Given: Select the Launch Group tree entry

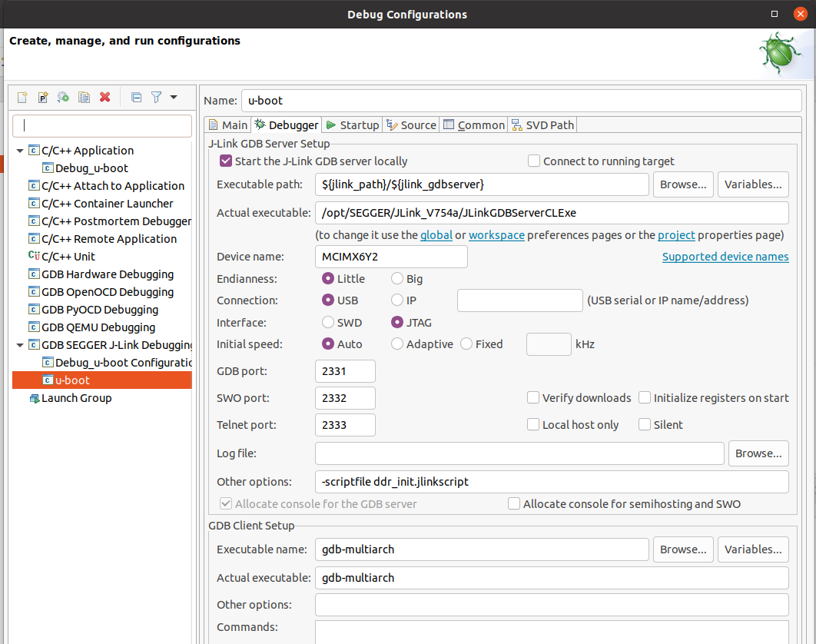Looking at the screenshot, I should point(76,398).
